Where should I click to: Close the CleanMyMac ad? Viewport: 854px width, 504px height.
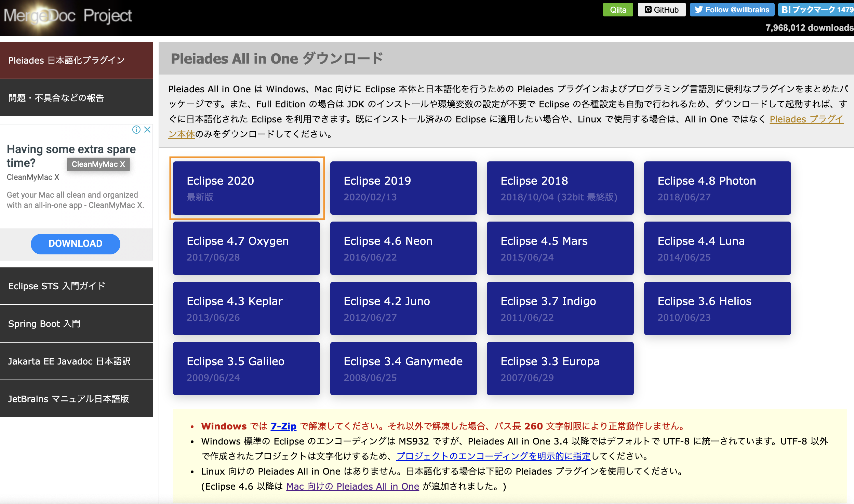(147, 130)
